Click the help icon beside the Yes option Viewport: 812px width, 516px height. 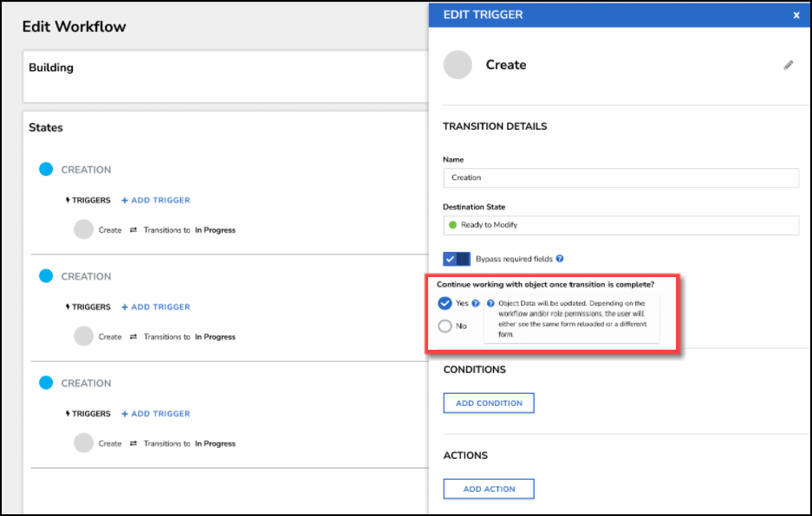pos(476,304)
